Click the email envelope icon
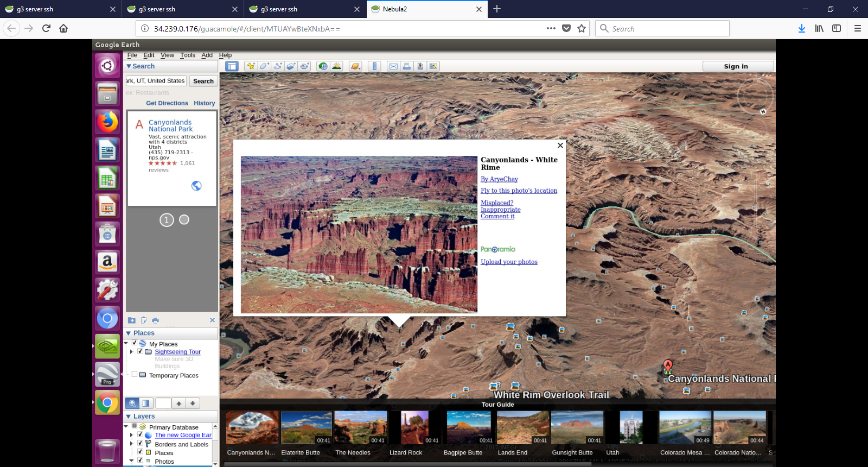The image size is (868, 467). 393,66
